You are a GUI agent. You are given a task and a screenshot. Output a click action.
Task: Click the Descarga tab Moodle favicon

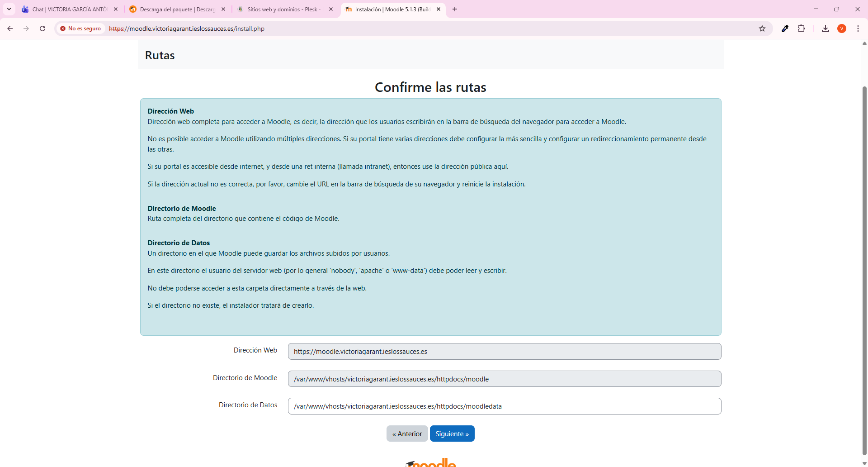[133, 9]
